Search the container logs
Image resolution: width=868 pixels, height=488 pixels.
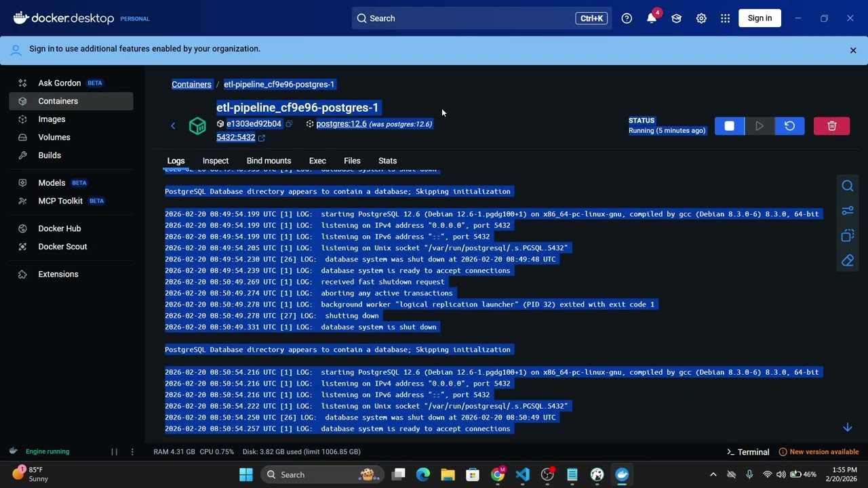coord(848,186)
